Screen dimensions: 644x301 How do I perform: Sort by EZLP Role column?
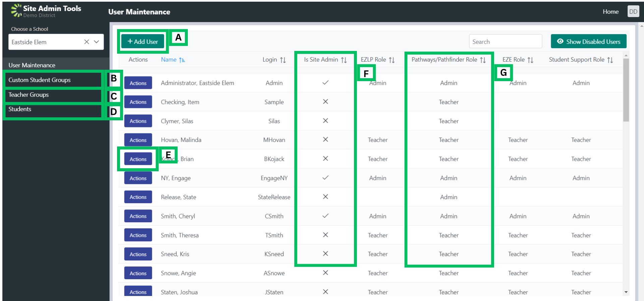coord(378,60)
